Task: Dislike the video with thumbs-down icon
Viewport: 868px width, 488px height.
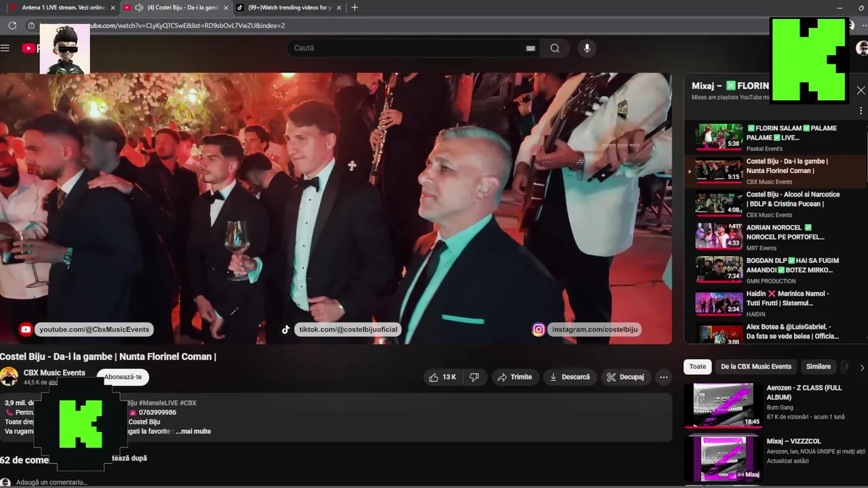Action: pyautogui.click(x=474, y=377)
